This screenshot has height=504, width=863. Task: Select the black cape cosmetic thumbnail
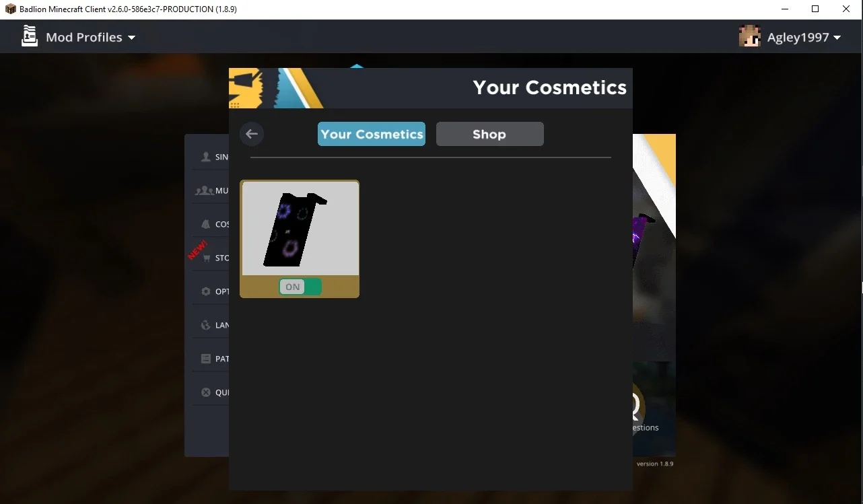300,228
